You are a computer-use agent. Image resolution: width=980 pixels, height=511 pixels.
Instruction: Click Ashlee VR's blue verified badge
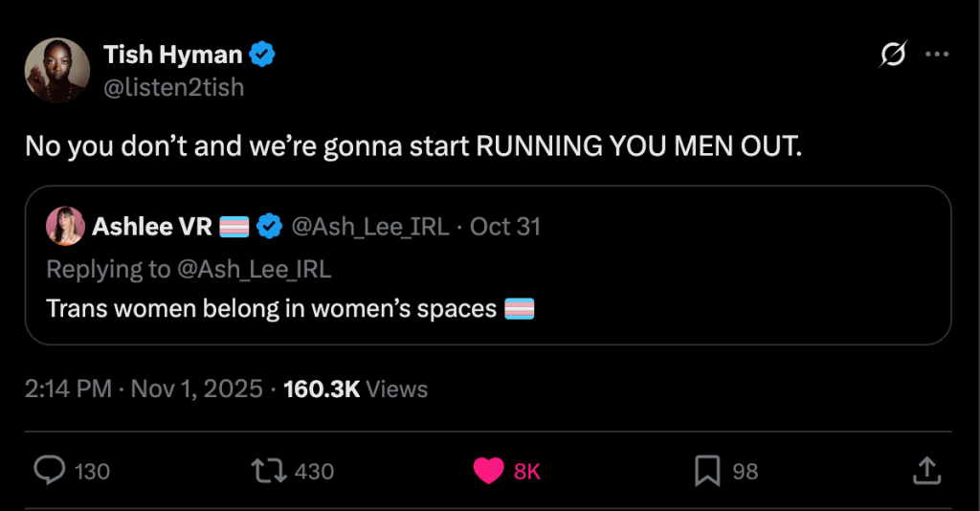point(272,227)
